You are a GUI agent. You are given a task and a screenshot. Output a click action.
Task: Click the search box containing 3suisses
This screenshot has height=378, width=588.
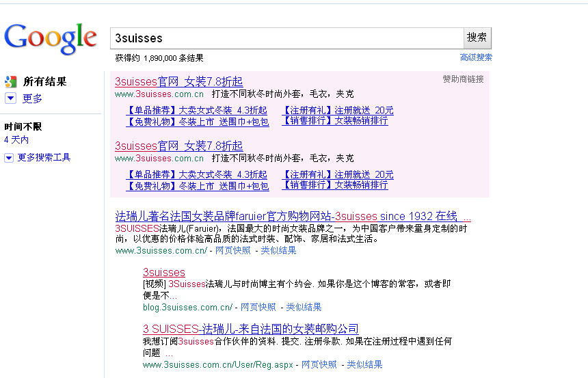(287, 38)
